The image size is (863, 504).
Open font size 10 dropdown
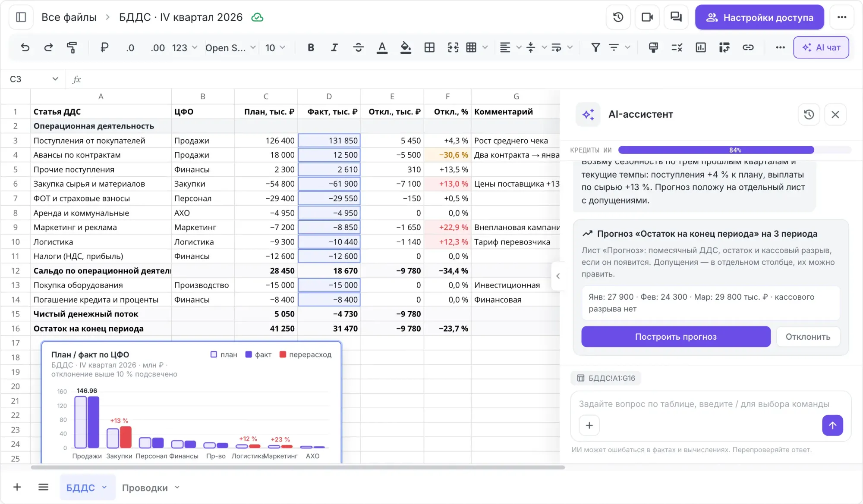click(x=275, y=47)
